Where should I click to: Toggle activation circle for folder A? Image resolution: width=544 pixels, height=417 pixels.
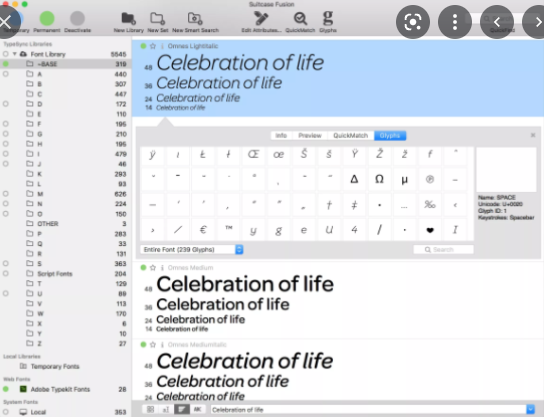coord(6,74)
